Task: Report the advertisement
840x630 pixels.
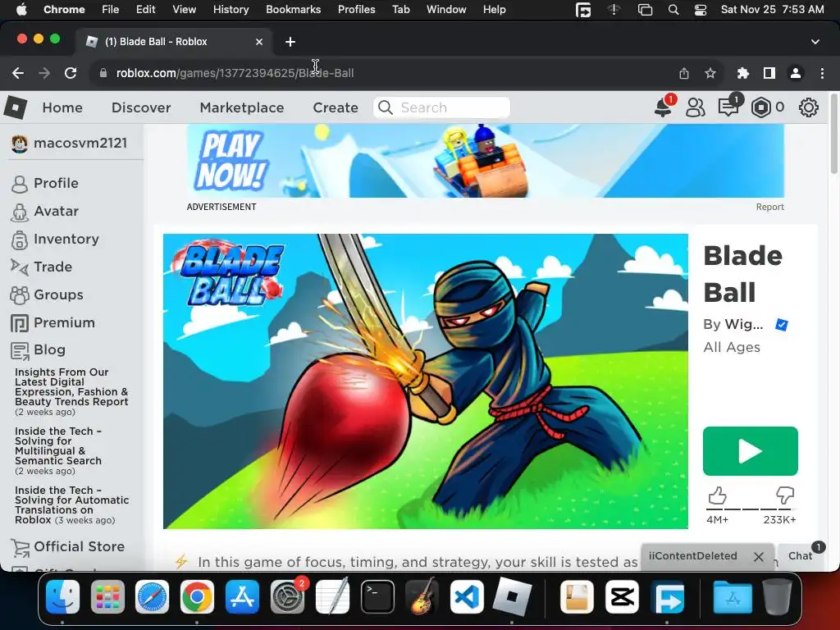Action: pyautogui.click(x=769, y=207)
